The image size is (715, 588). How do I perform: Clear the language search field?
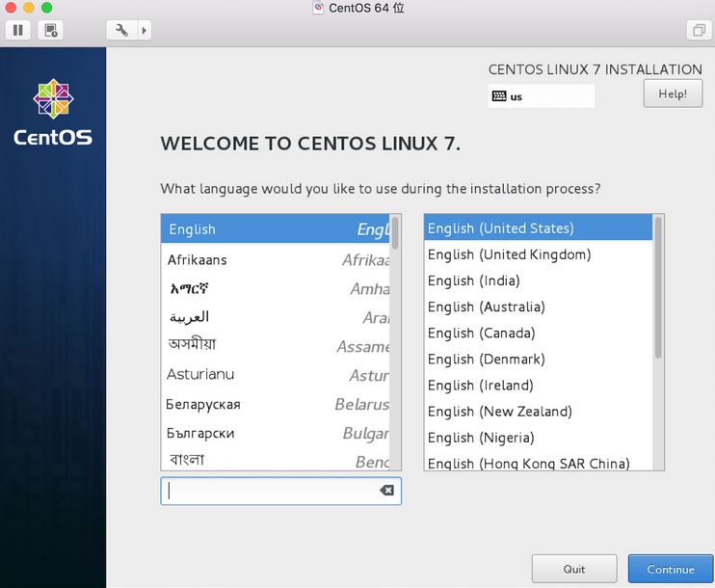click(386, 491)
